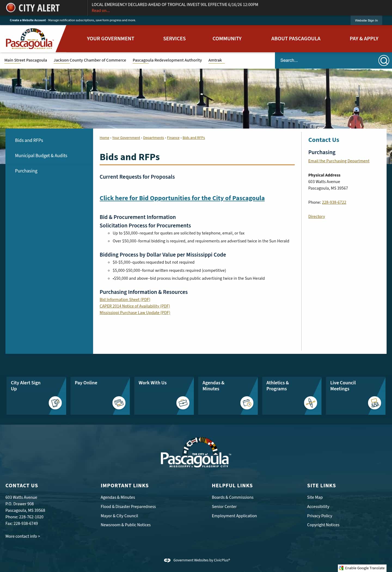Open the Directory link

pos(317,217)
